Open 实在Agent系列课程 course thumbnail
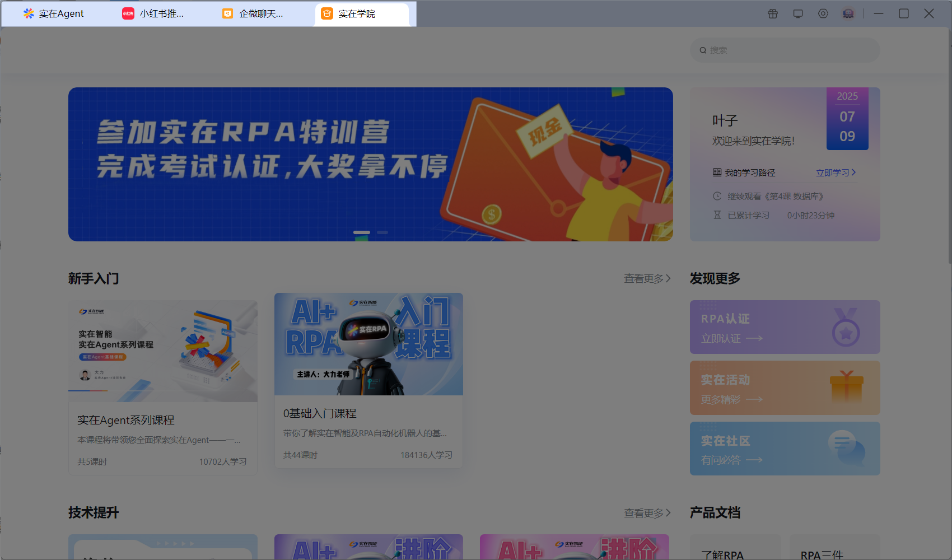Image resolution: width=952 pixels, height=560 pixels. pyautogui.click(x=163, y=351)
